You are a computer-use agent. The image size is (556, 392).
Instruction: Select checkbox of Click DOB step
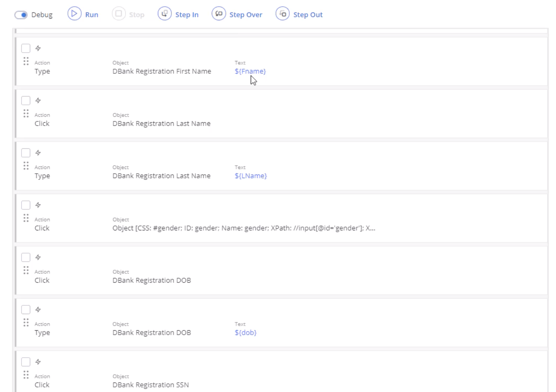point(26,257)
